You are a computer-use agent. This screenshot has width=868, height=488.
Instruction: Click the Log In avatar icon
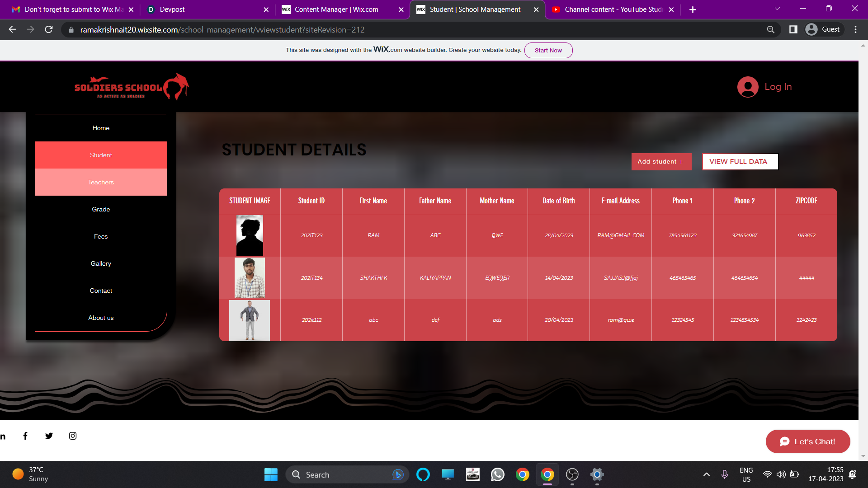(748, 87)
